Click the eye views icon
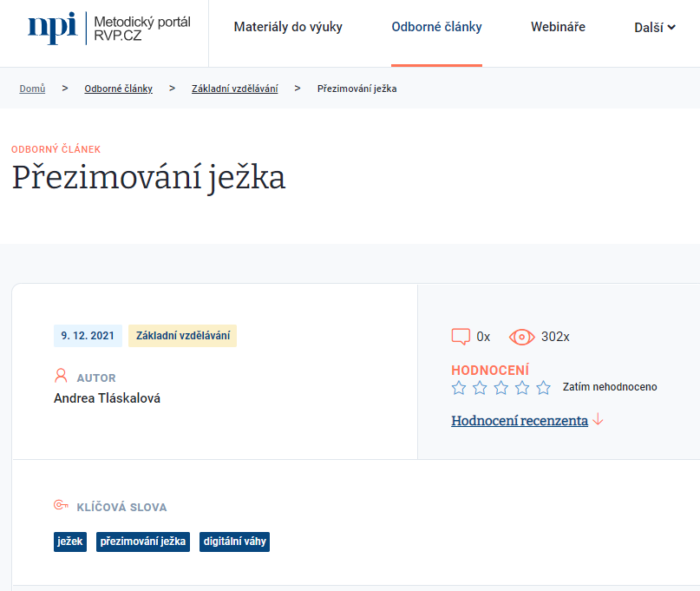Viewport: 700px width, 591px height. 521,337
